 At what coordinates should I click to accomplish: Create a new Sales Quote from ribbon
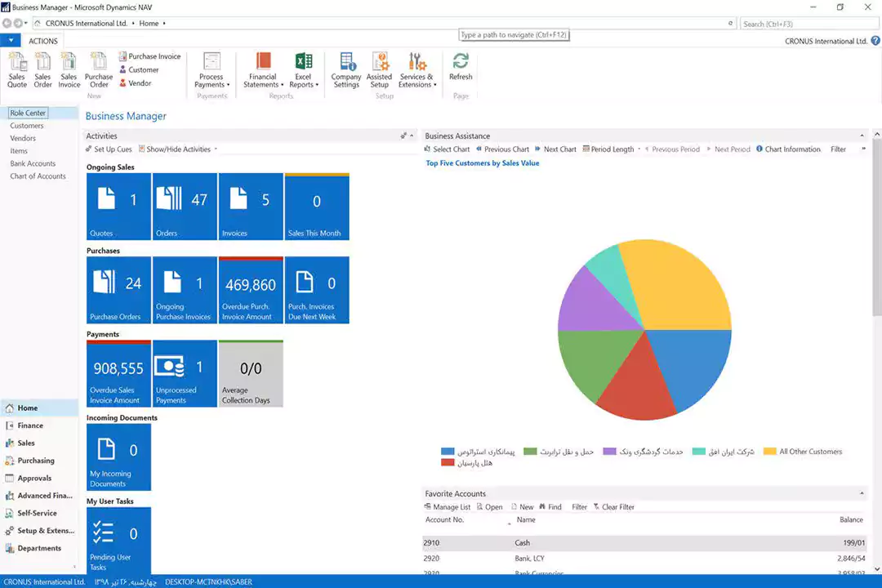pyautogui.click(x=17, y=69)
